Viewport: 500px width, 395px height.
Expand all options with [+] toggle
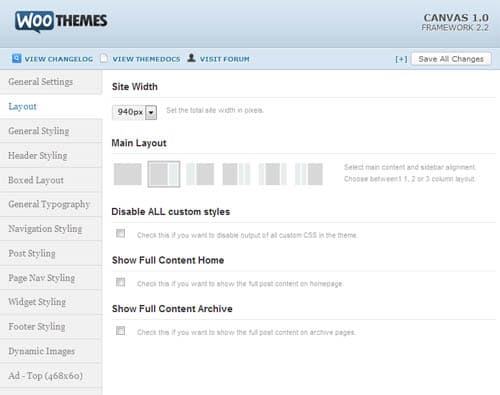[401, 59]
